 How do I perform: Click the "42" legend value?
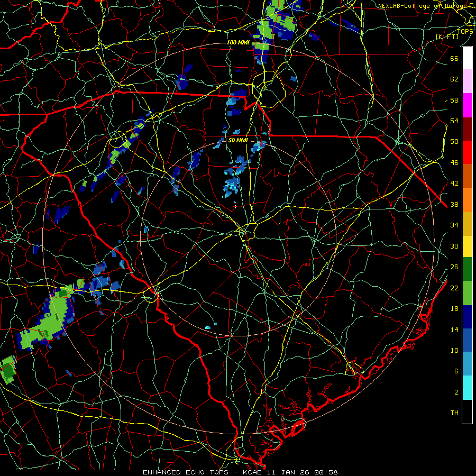pos(454,184)
